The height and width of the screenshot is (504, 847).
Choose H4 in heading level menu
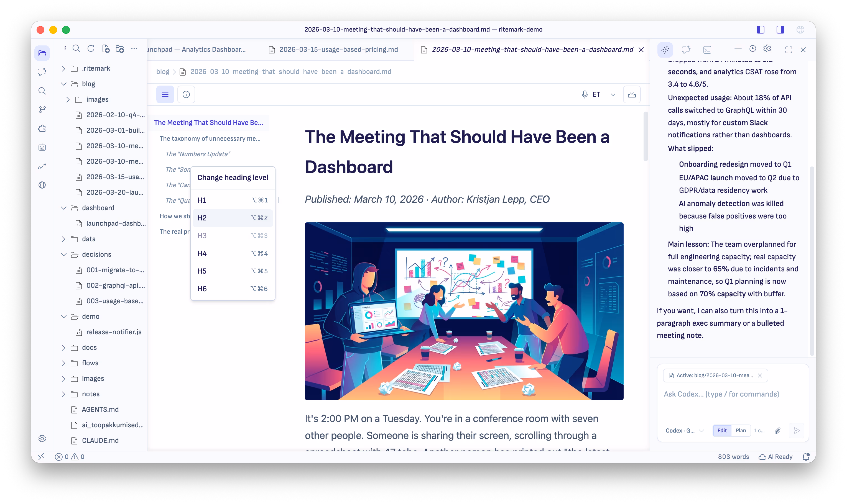233,253
